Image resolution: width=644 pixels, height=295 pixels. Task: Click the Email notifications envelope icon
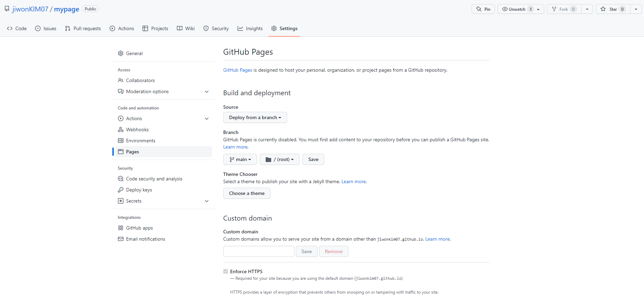(x=121, y=239)
